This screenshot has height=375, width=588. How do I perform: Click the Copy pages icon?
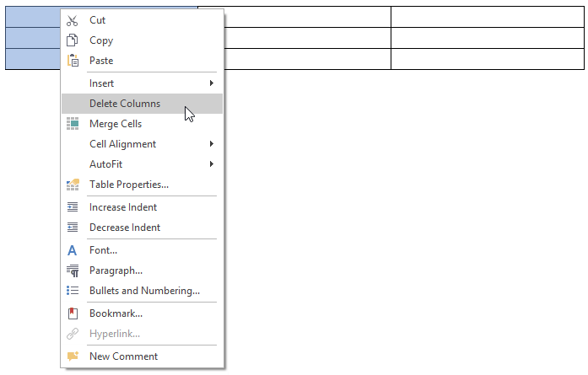coord(73,40)
